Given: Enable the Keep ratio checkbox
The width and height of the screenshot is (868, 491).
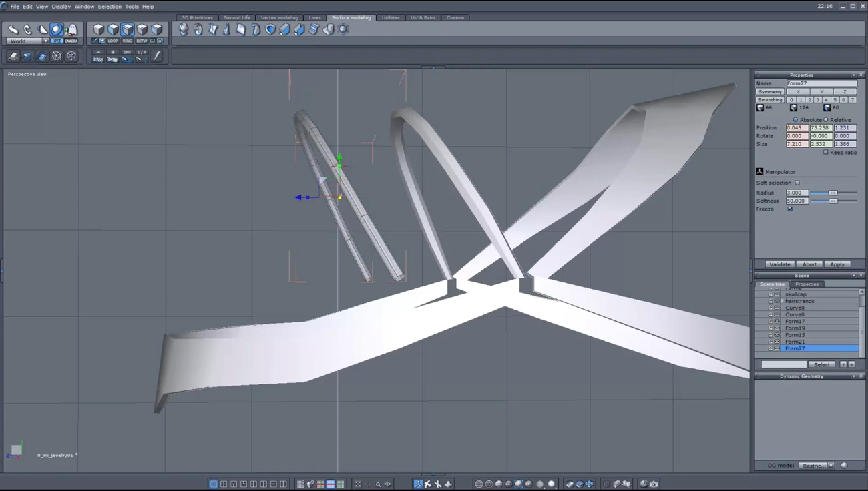Looking at the screenshot, I should (x=826, y=153).
